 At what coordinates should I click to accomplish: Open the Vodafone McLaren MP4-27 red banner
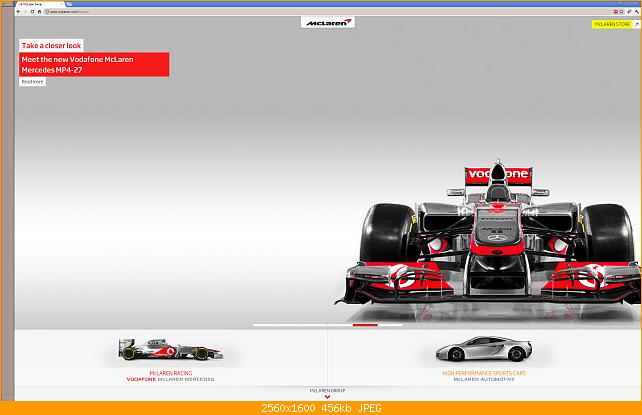click(x=94, y=64)
